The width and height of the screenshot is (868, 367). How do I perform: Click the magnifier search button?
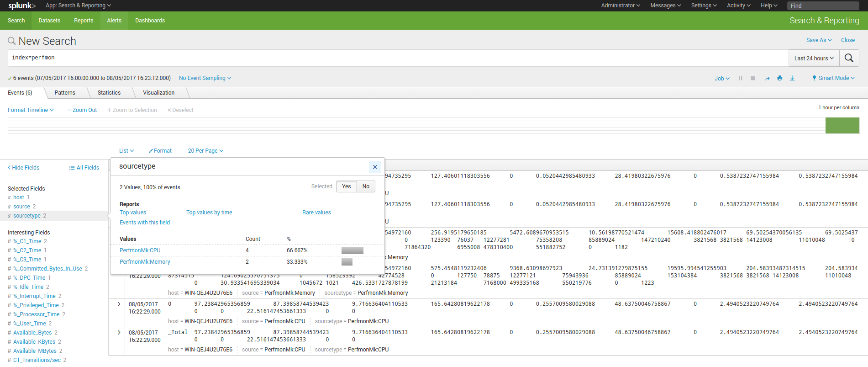(849, 58)
